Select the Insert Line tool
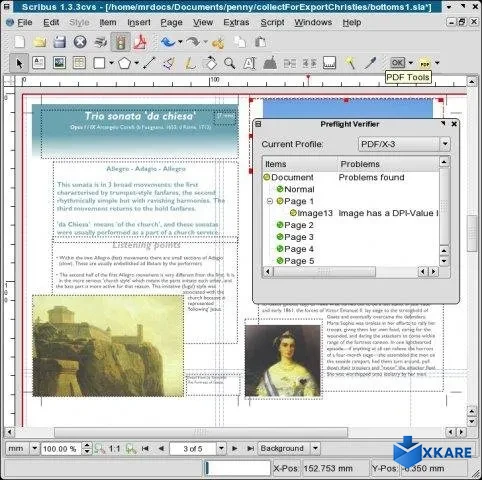The image size is (482, 480). pyautogui.click(x=149, y=63)
